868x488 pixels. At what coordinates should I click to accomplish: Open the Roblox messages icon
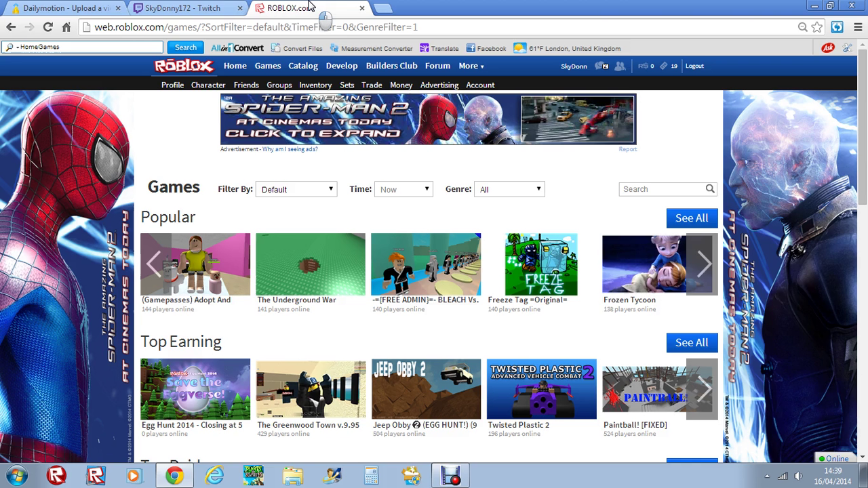tap(601, 66)
